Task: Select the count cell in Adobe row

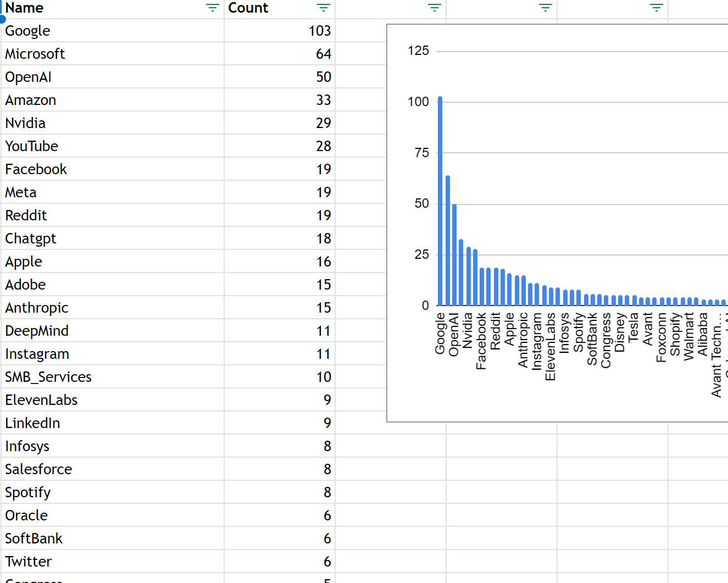Action: coord(280,285)
